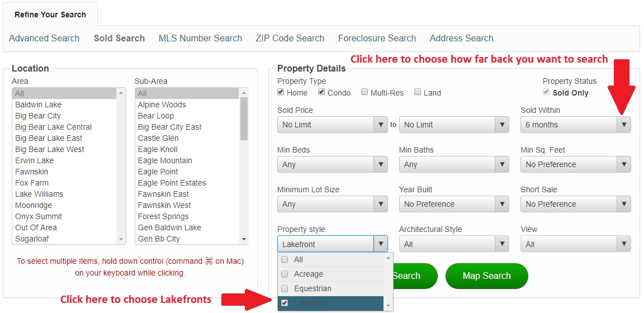Choose the Short Sale preference dropdown
644x313 pixels.
(575, 204)
